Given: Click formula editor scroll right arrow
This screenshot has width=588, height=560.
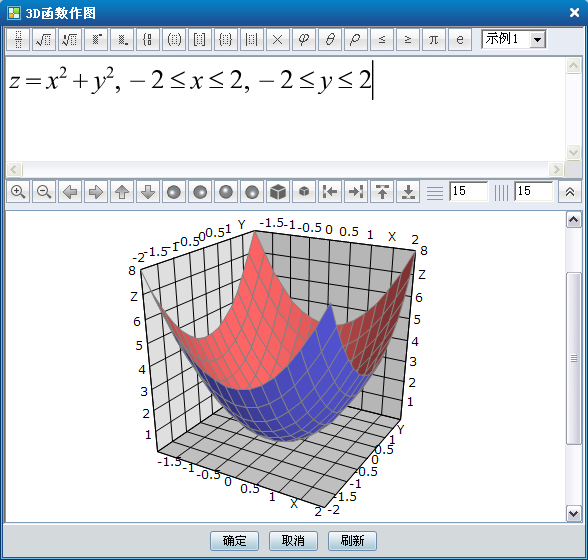Looking at the screenshot, I should click(556, 170).
